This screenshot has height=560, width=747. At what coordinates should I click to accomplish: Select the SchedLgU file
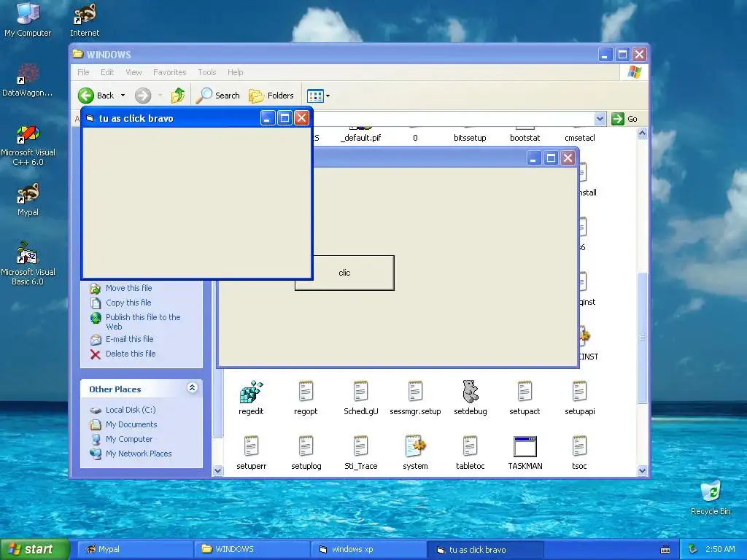[x=360, y=397]
